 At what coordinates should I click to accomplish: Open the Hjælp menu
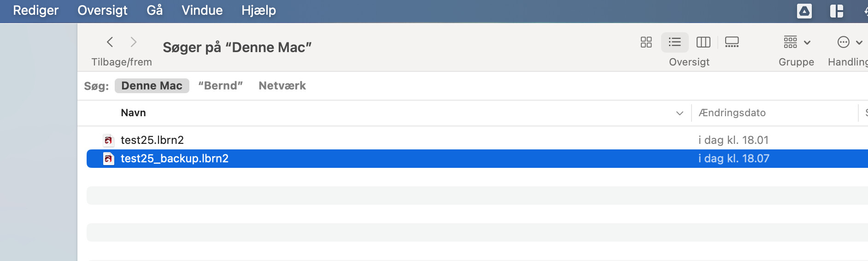(x=258, y=10)
